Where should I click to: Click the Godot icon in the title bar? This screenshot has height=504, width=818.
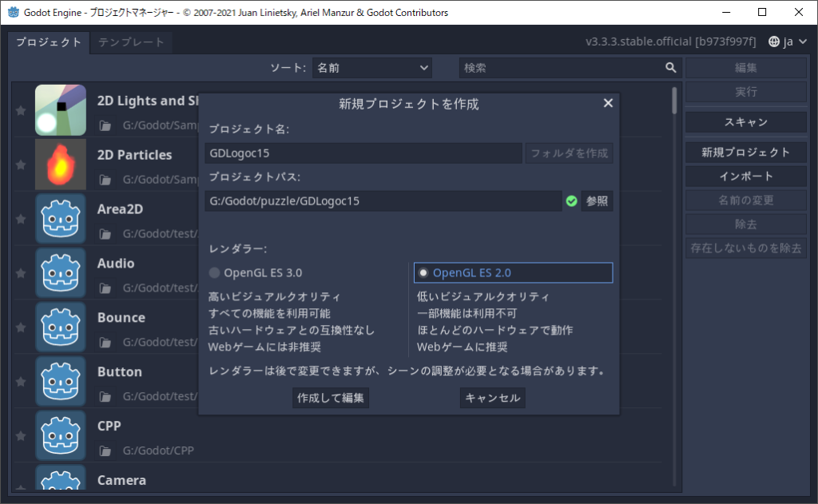[12, 12]
